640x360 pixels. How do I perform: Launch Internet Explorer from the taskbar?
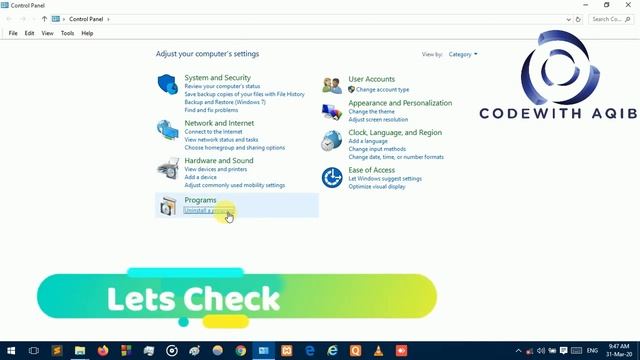click(x=333, y=351)
